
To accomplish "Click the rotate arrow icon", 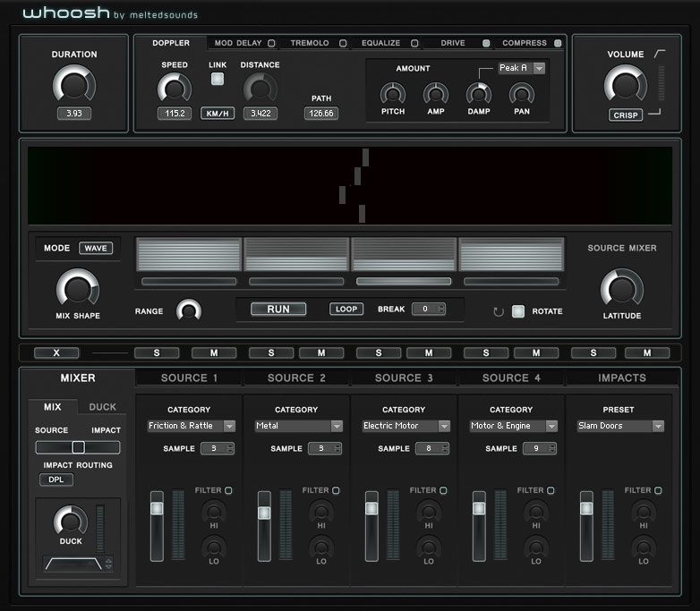I will [499, 311].
